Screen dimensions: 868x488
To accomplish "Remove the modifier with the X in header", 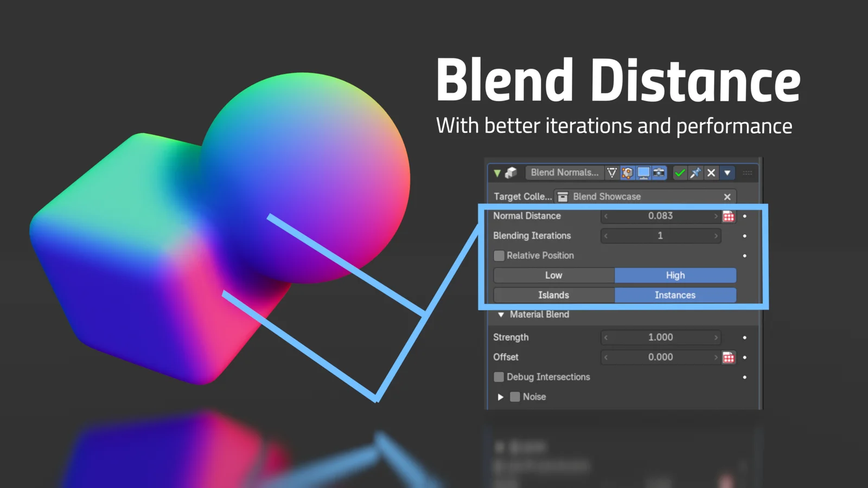I will [711, 172].
